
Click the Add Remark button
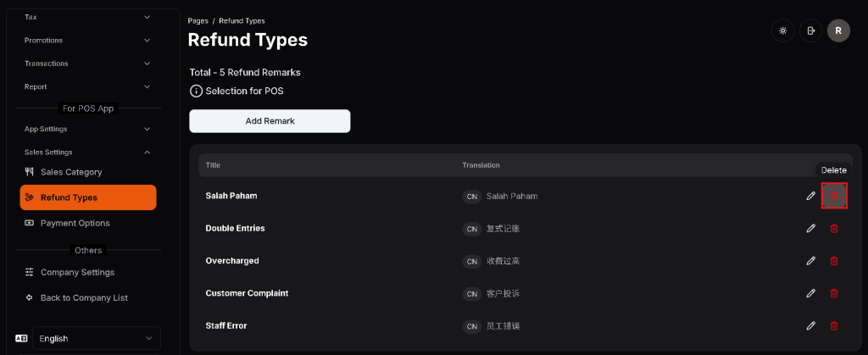click(x=270, y=121)
